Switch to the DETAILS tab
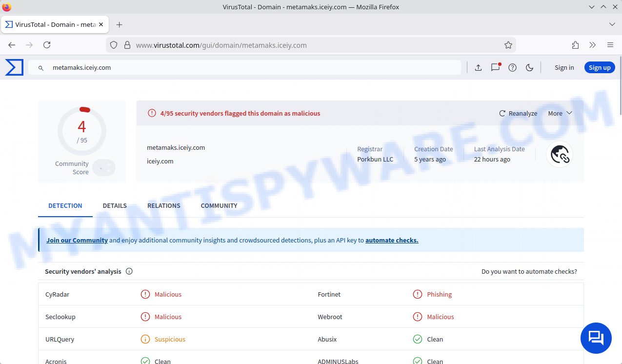The image size is (622, 364). click(115, 205)
